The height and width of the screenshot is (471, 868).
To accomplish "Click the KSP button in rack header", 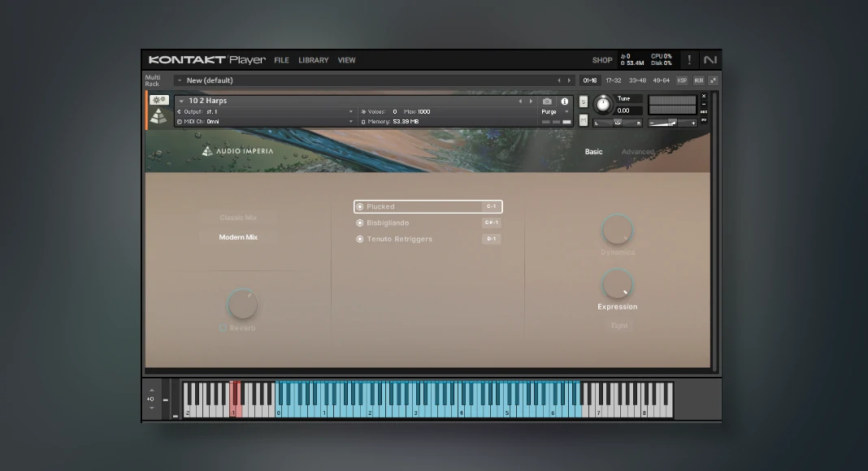I will tap(682, 80).
